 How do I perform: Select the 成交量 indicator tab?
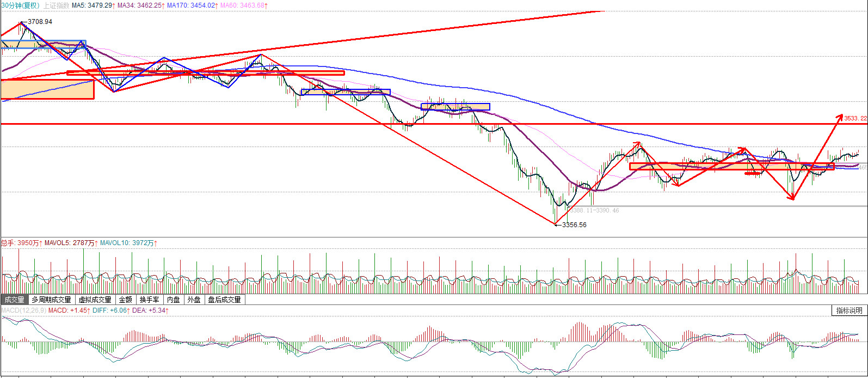(14, 300)
